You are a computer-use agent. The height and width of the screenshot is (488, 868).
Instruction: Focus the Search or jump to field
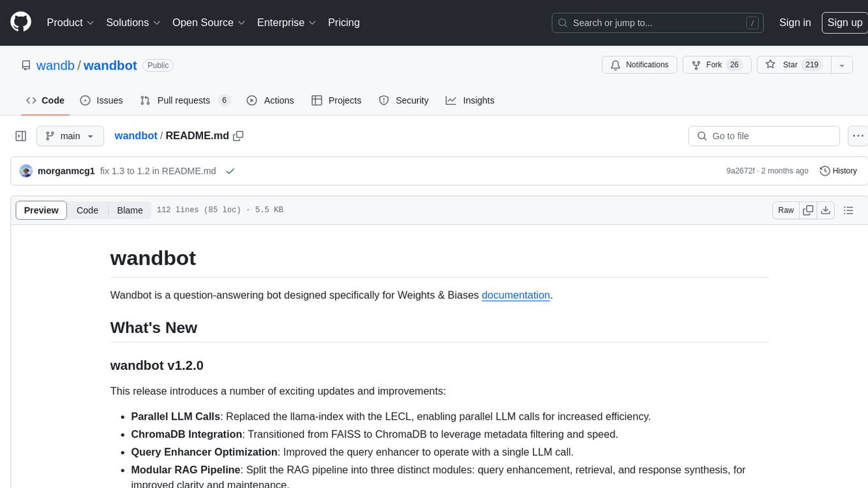point(659,23)
